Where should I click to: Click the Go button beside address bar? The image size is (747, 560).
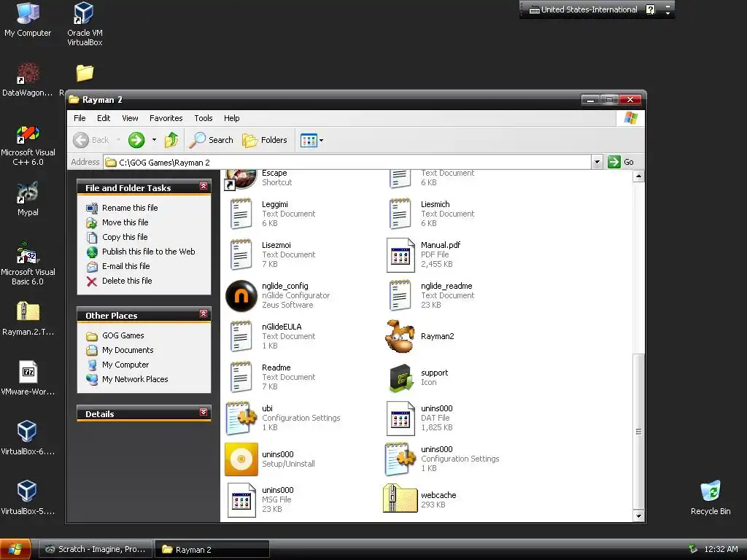pyautogui.click(x=622, y=162)
